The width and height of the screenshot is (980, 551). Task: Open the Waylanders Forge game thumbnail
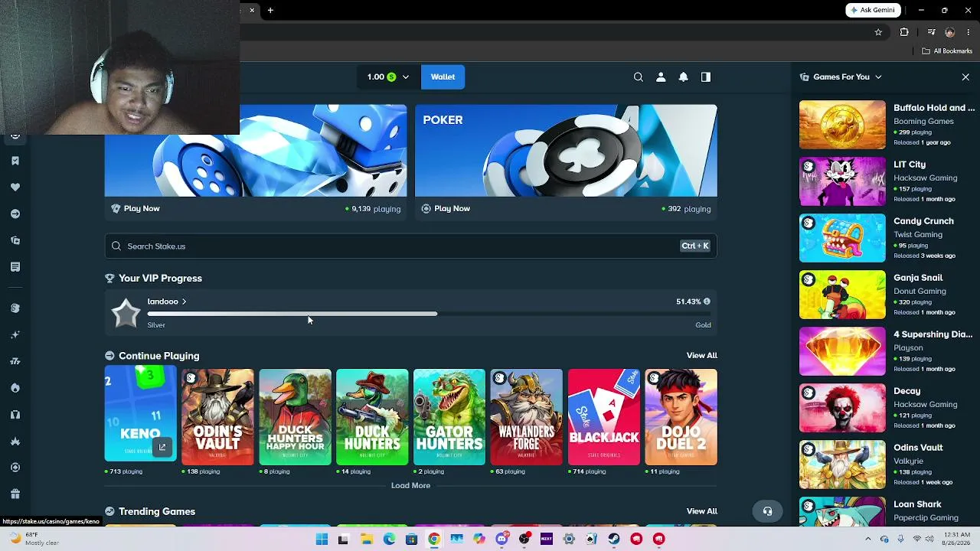click(527, 417)
